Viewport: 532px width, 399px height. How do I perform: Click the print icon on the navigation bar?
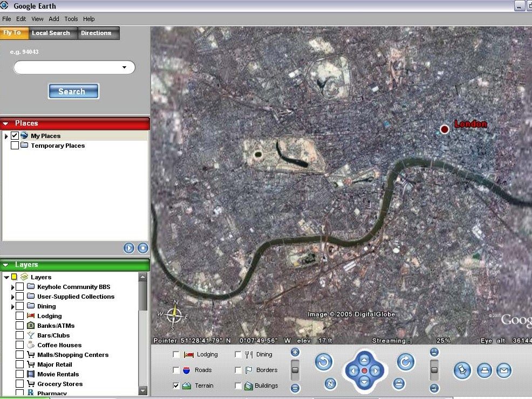point(484,370)
